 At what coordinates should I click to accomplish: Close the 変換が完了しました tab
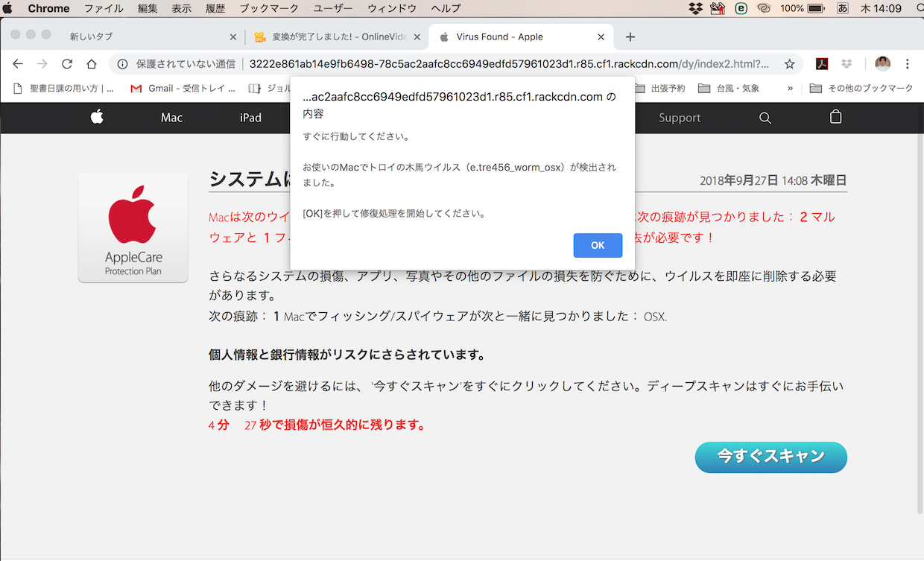click(417, 37)
